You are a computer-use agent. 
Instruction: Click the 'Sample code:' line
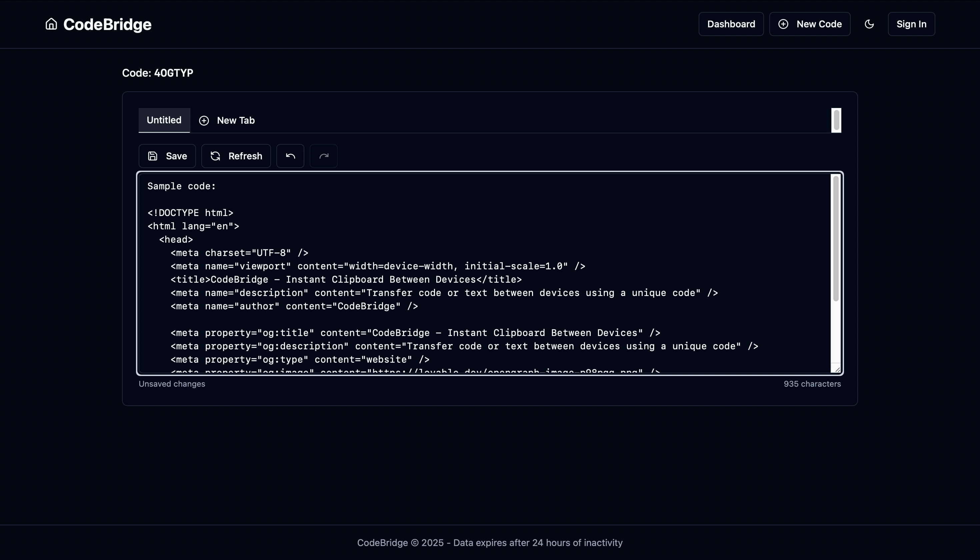[x=182, y=186]
